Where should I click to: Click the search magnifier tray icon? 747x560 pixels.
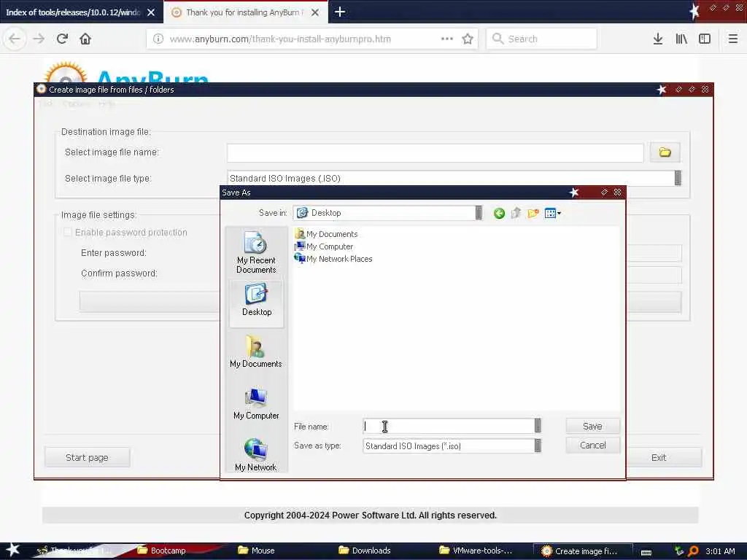(x=693, y=551)
